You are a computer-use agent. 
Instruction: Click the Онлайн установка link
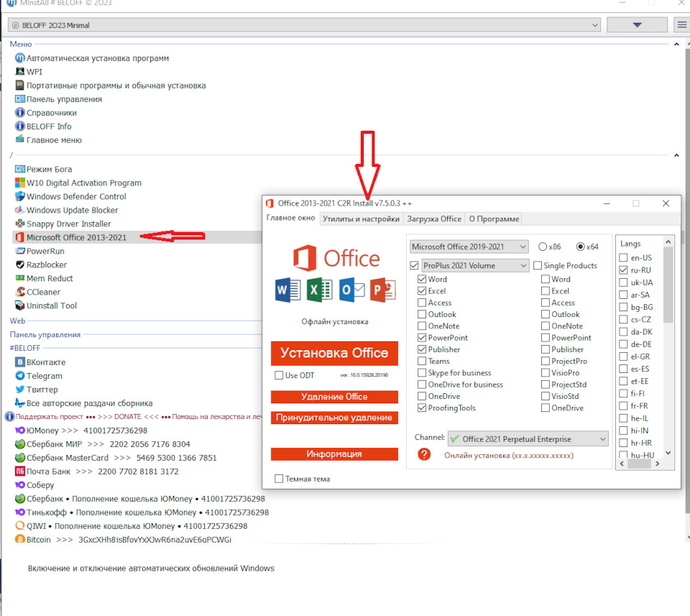(x=509, y=456)
